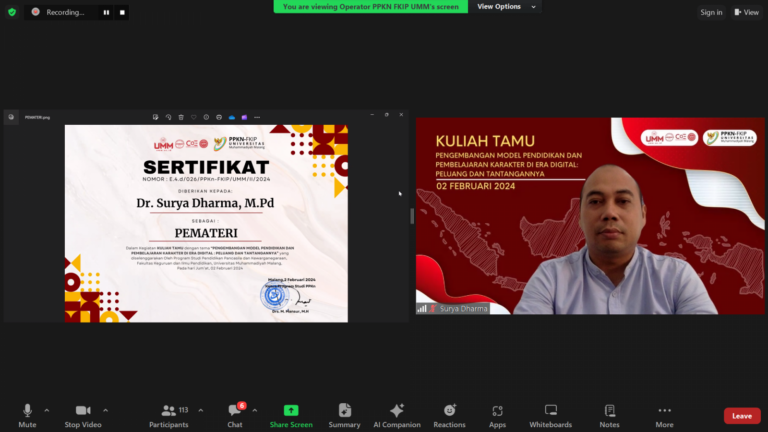The image size is (768, 432).
Task: Open the meeting Summary
Action: click(x=344, y=415)
